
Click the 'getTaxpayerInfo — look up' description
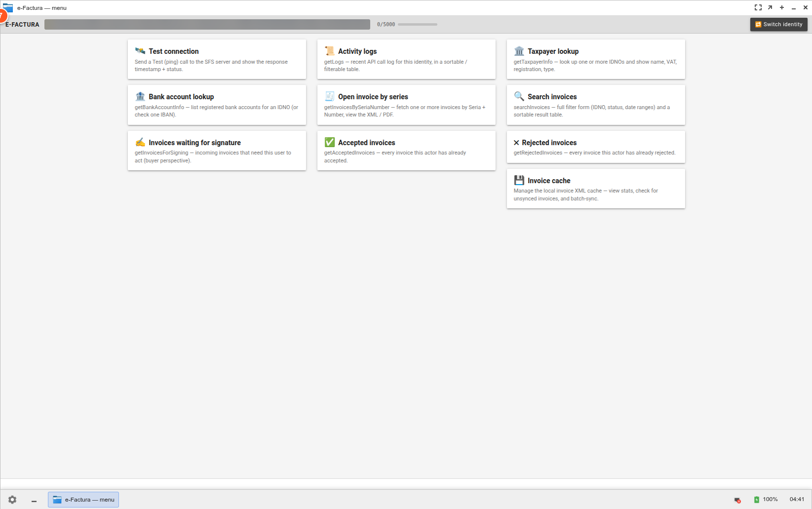tap(595, 66)
